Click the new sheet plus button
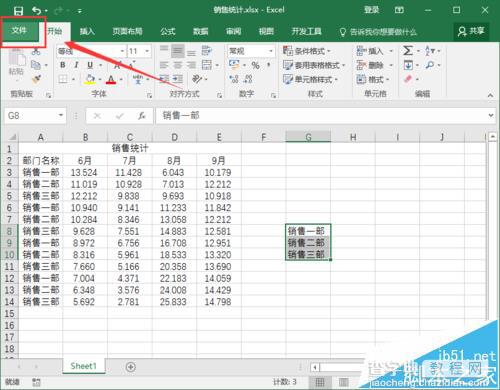500x390 pixels. click(x=131, y=367)
